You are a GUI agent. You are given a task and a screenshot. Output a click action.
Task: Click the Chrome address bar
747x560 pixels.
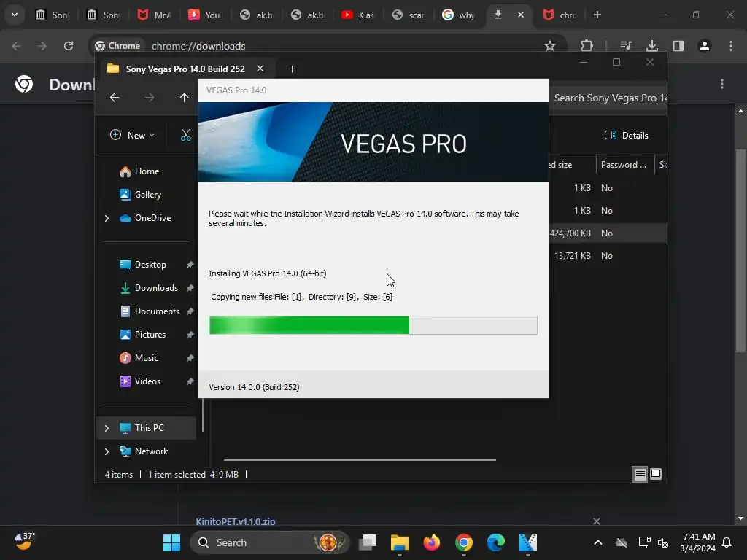pyautogui.click(x=329, y=46)
